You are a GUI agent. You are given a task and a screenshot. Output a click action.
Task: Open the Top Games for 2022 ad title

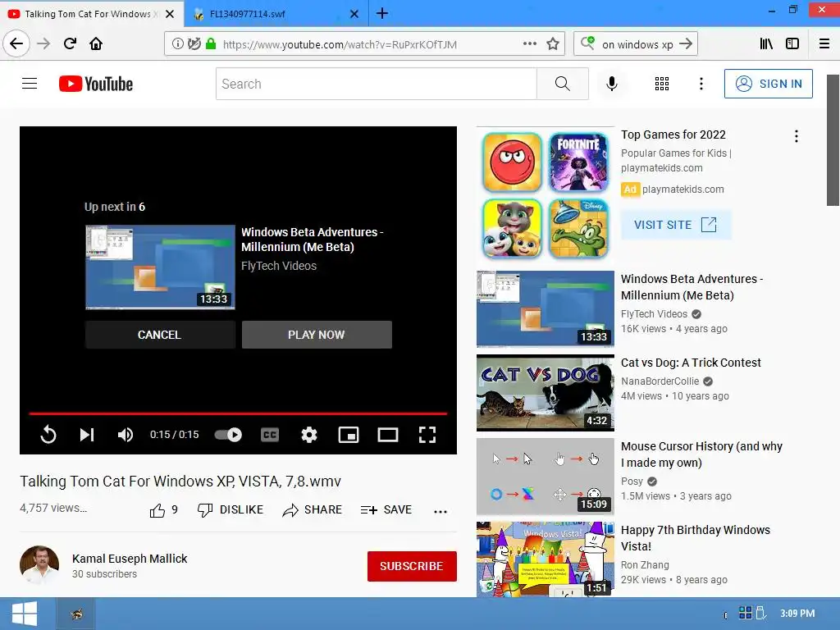(x=673, y=135)
